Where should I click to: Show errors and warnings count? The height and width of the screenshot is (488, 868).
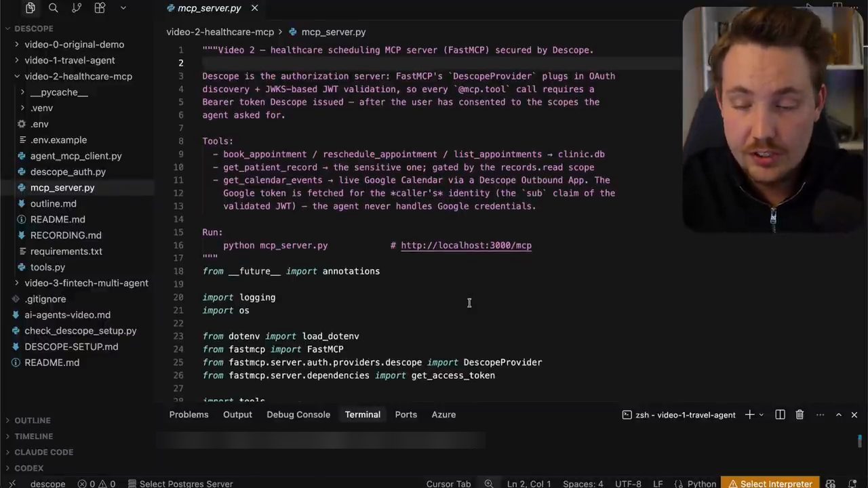coord(96,483)
